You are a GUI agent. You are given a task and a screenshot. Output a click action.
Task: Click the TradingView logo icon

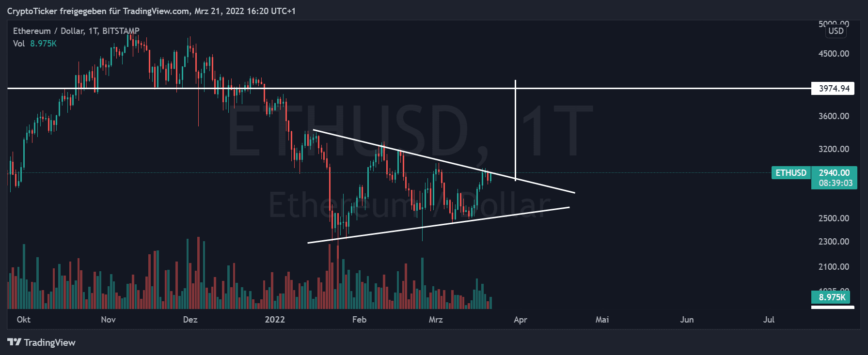pyautogui.click(x=14, y=342)
